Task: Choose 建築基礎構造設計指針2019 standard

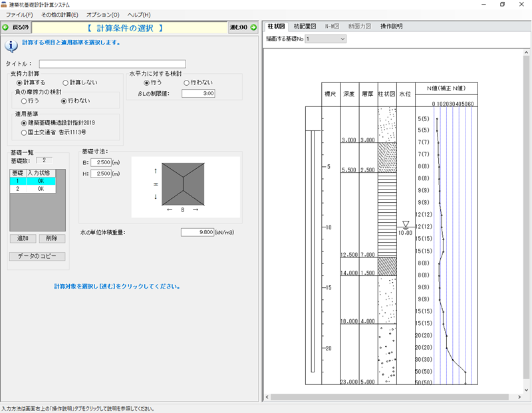Action: pos(58,123)
